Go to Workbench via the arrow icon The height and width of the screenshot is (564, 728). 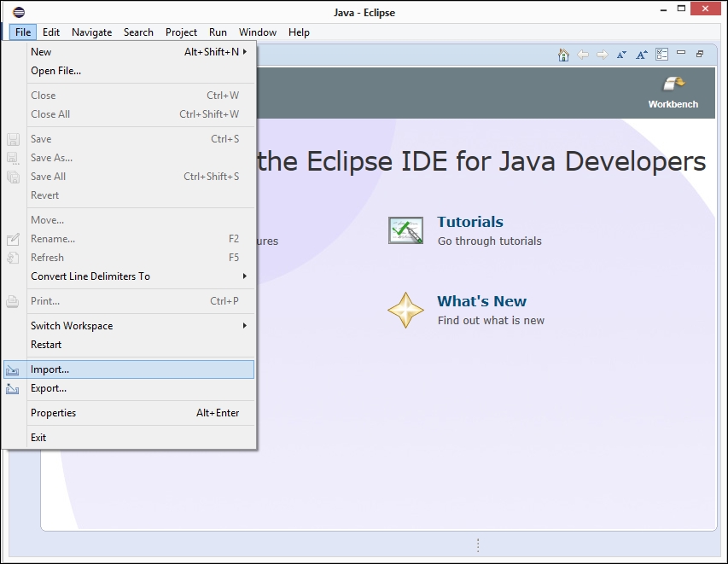673,84
